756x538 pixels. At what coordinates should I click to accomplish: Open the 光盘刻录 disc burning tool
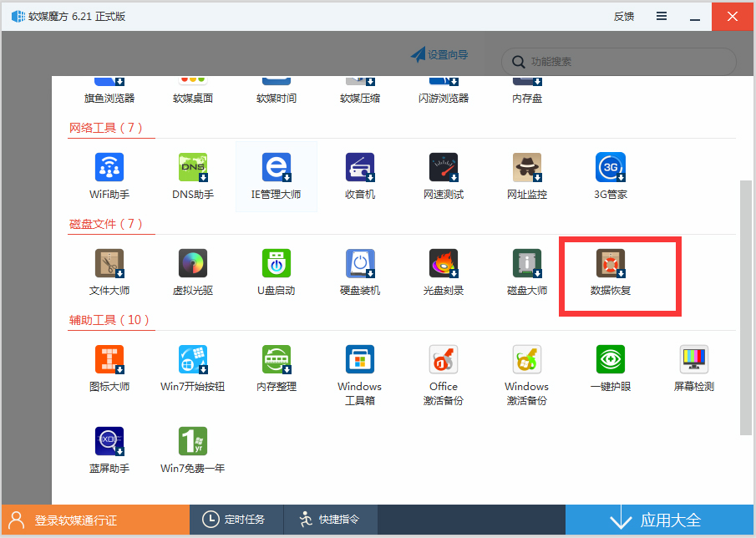click(x=444, y=264)
